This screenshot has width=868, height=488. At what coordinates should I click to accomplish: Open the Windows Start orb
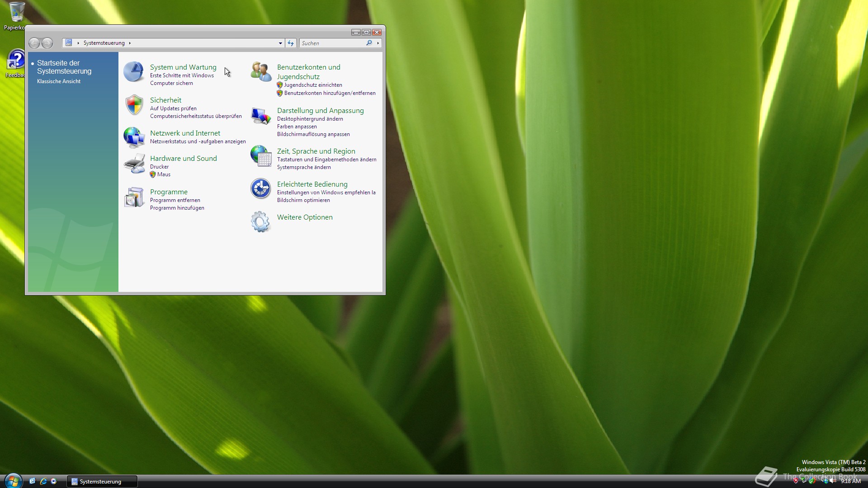pyautogui.click(x=13, y=481)
